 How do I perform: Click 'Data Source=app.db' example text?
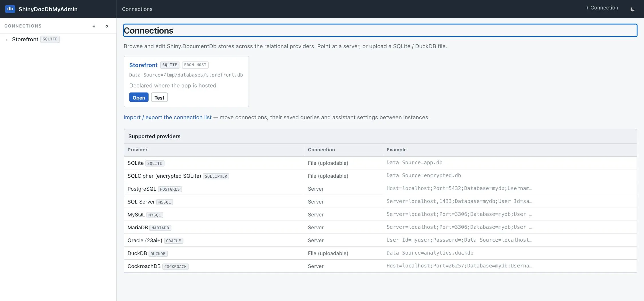(414, 163)
